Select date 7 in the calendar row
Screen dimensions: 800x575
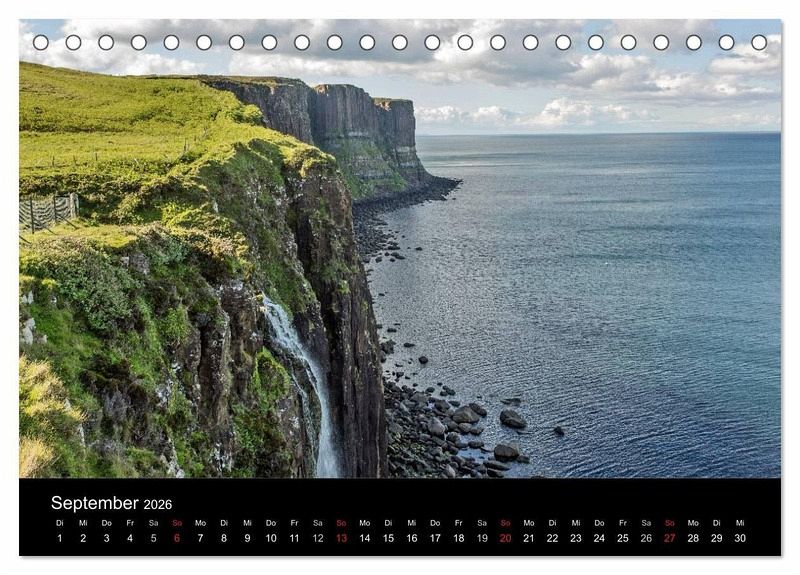click(x=201, y=538)
